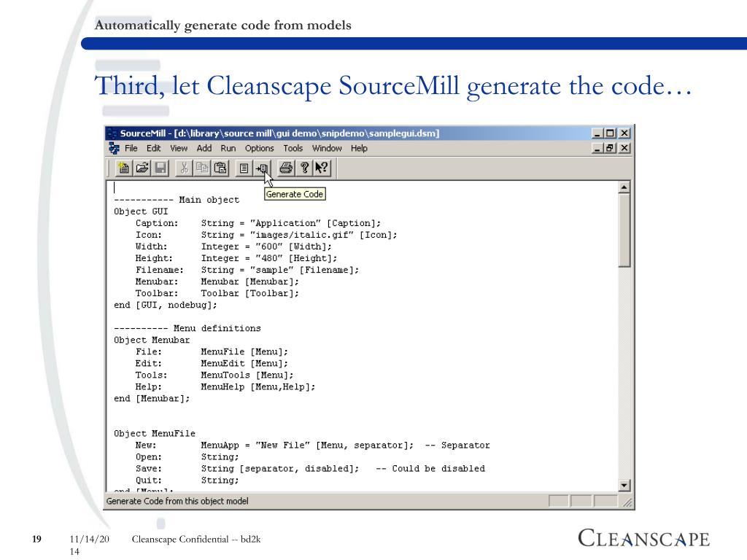Screen dimensions: 747x560
Task: Click the 'Object GUI' line
Action: click(141, 211)
